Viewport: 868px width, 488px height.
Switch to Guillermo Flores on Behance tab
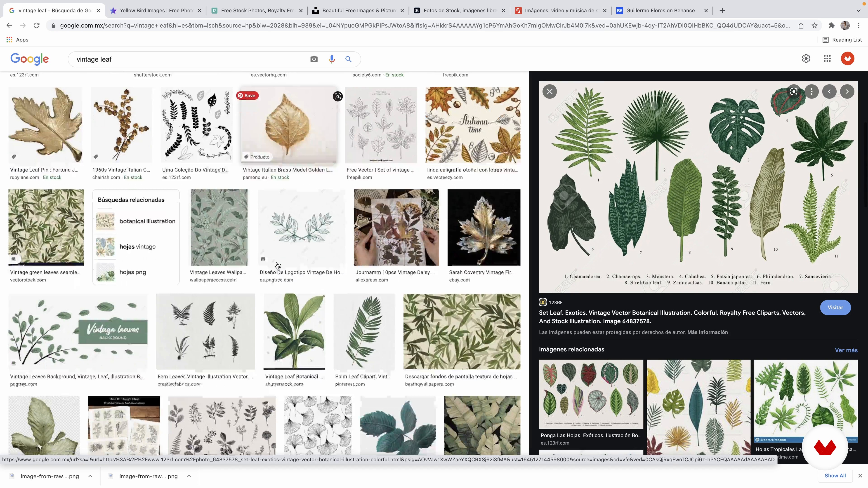pos(662,11)
